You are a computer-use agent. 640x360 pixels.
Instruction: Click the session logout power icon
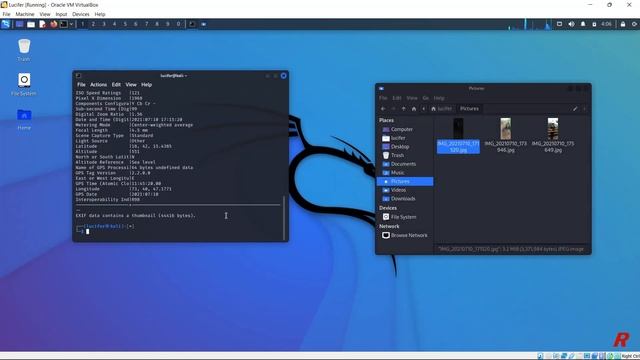click(x=634, y=24)
